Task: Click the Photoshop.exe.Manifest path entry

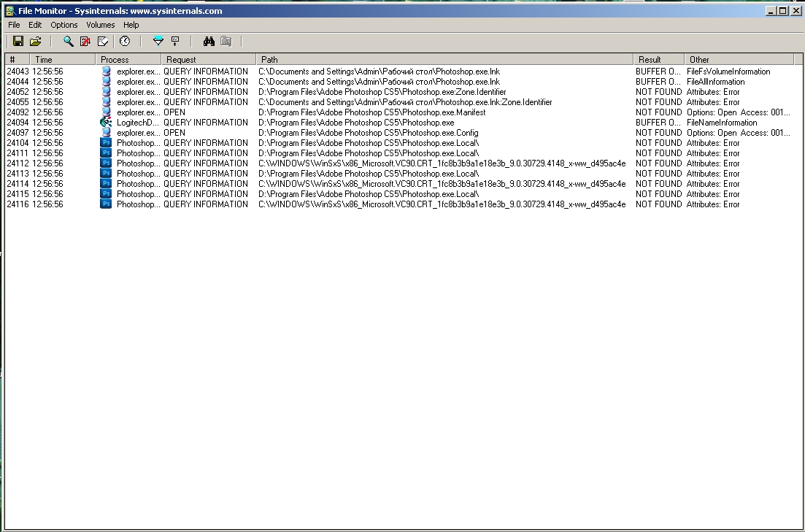Action: pos(371,112)
